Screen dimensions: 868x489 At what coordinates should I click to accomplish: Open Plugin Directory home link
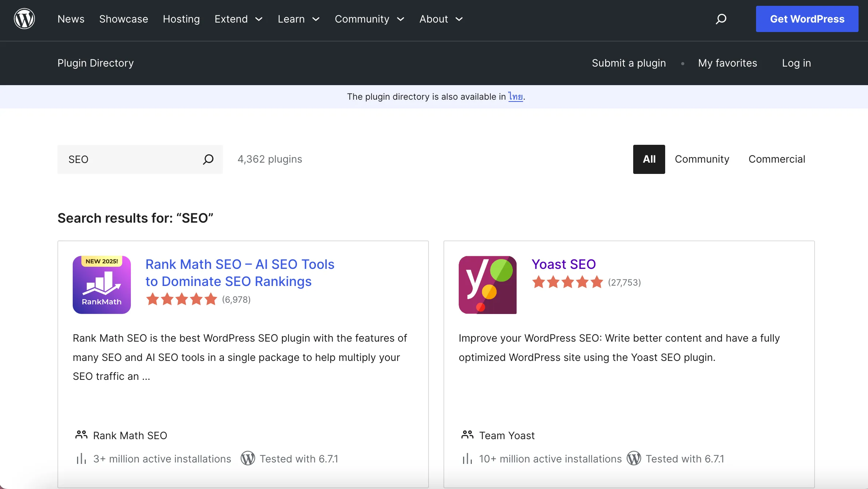point(96,63)
